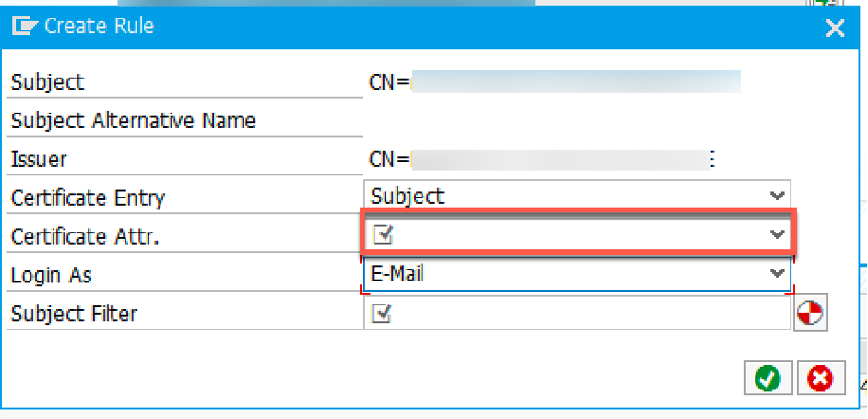Click the Create Rule title text
868x419 pixels.
[x=99, y=26]
